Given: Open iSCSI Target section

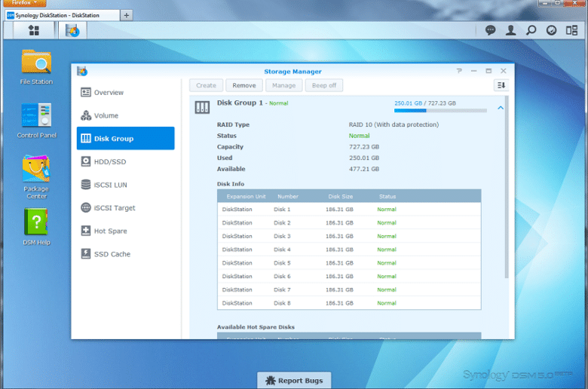Looking at the screenshot, I should coord(126,208).
